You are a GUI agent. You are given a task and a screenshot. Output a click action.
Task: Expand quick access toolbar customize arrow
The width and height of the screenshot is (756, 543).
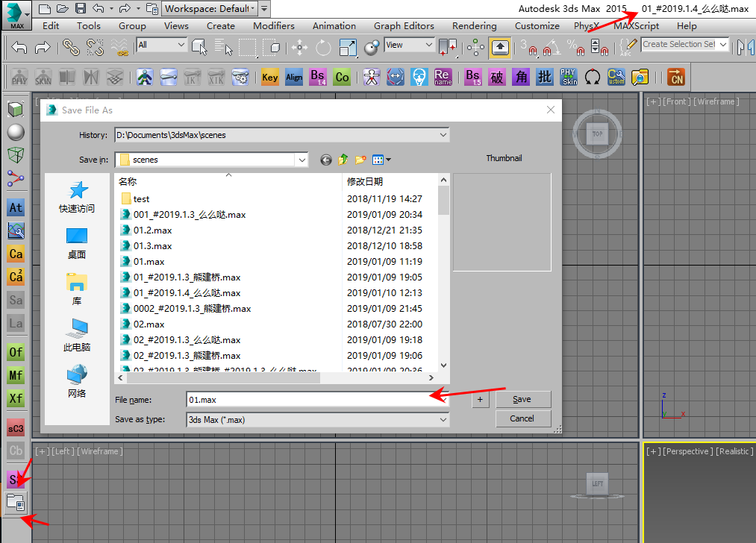[x=264, y=9]
